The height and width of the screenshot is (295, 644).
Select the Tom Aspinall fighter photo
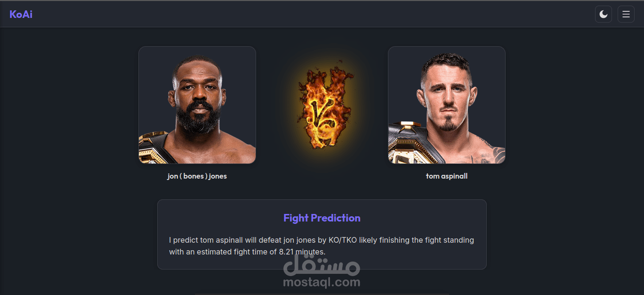tap(447, 105)
